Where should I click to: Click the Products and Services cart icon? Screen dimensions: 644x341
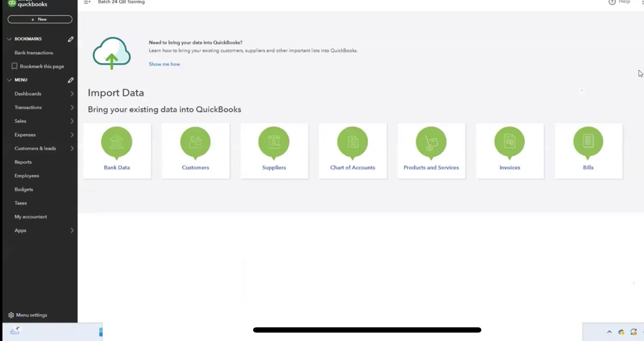(431, 143)
